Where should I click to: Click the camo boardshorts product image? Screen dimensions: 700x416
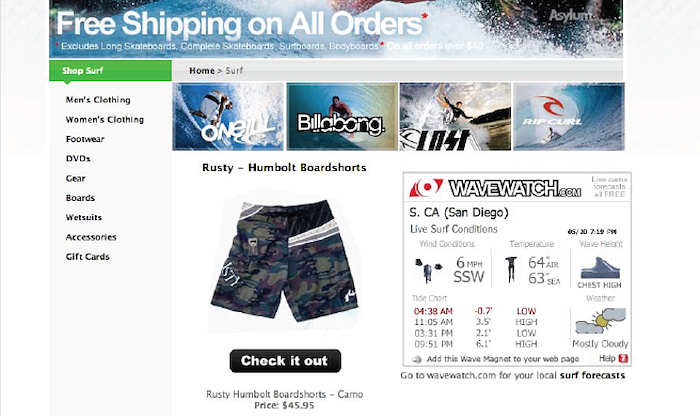coord(284,260)
